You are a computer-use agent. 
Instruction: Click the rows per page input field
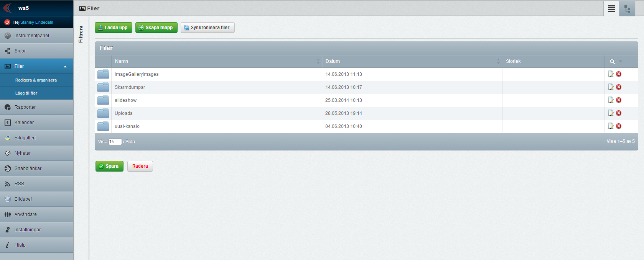pos(115,142)
